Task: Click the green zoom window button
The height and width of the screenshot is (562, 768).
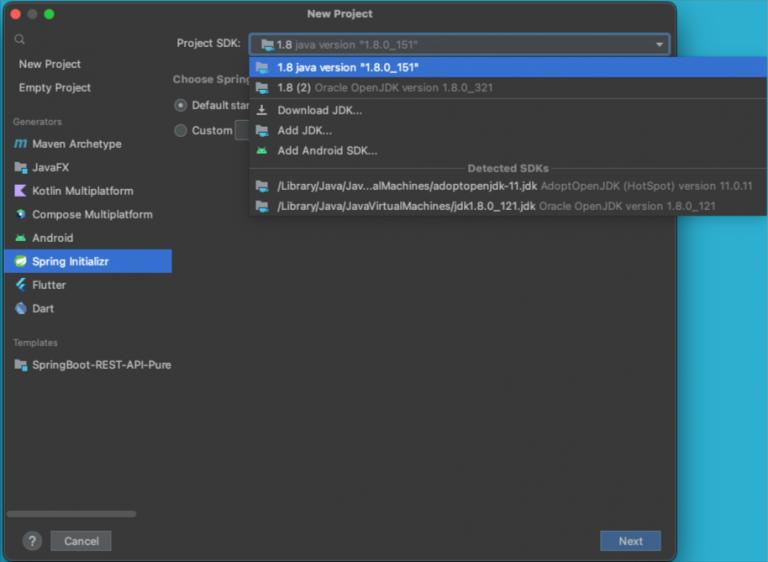Action: pos(49,14)
